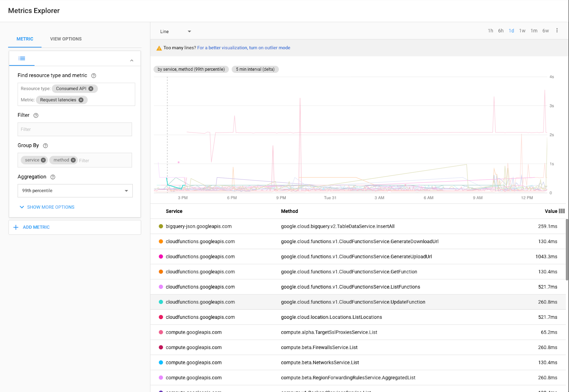Click the FirewallsService.List color swatch
The image size is (569, 392).
point(161,347)
